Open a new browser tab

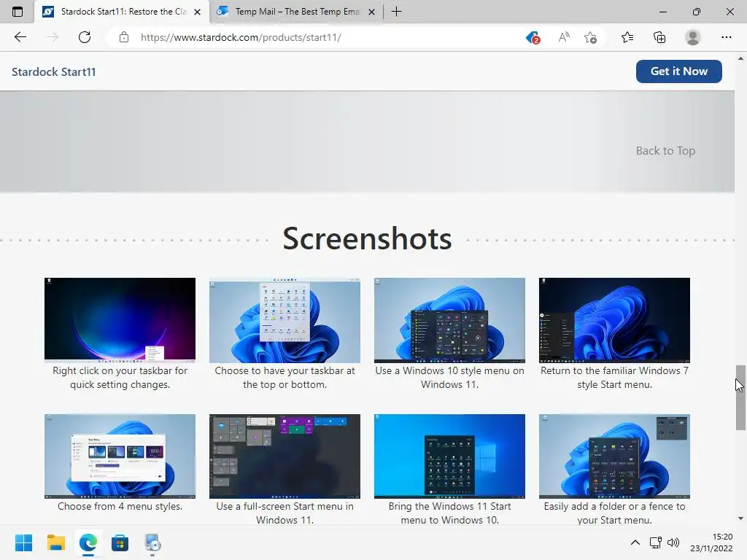click(x=396, y=12)
